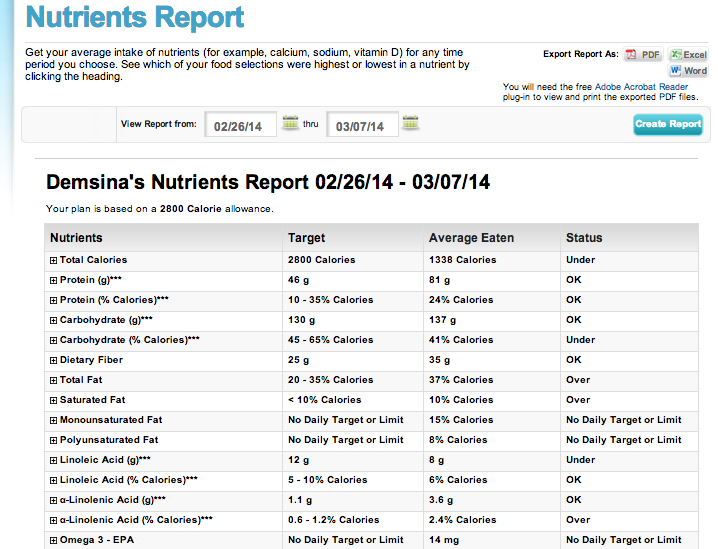The image size is (718, 549).
Task: Expand the Total Fat row
Action: 54,380
